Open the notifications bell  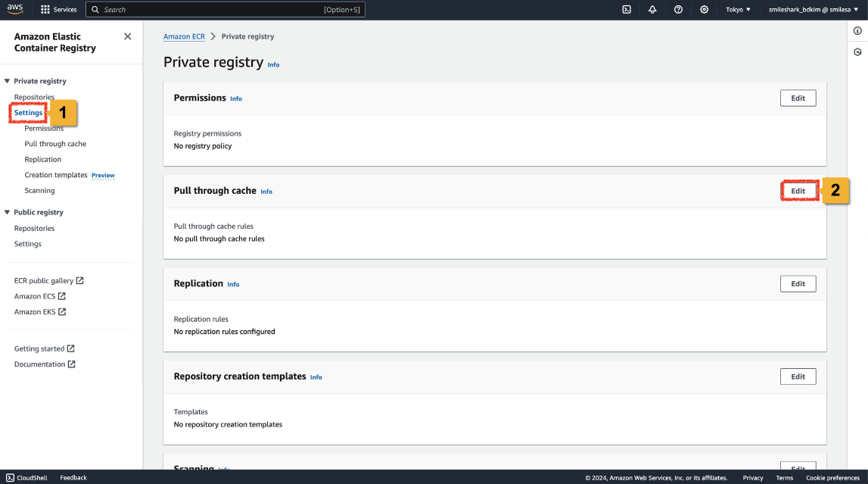point(652,10)
